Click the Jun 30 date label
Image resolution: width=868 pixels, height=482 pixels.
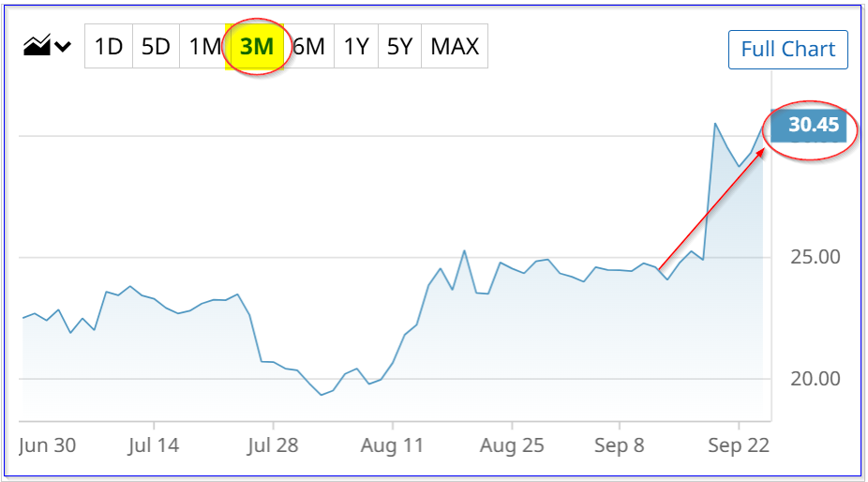click(x=47, y=445)
